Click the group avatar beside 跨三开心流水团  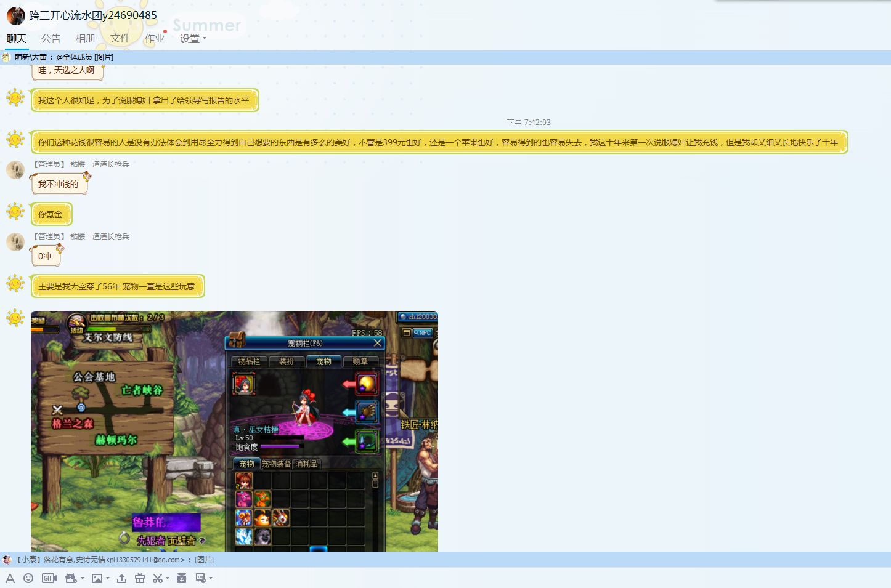tap(15, 15)
